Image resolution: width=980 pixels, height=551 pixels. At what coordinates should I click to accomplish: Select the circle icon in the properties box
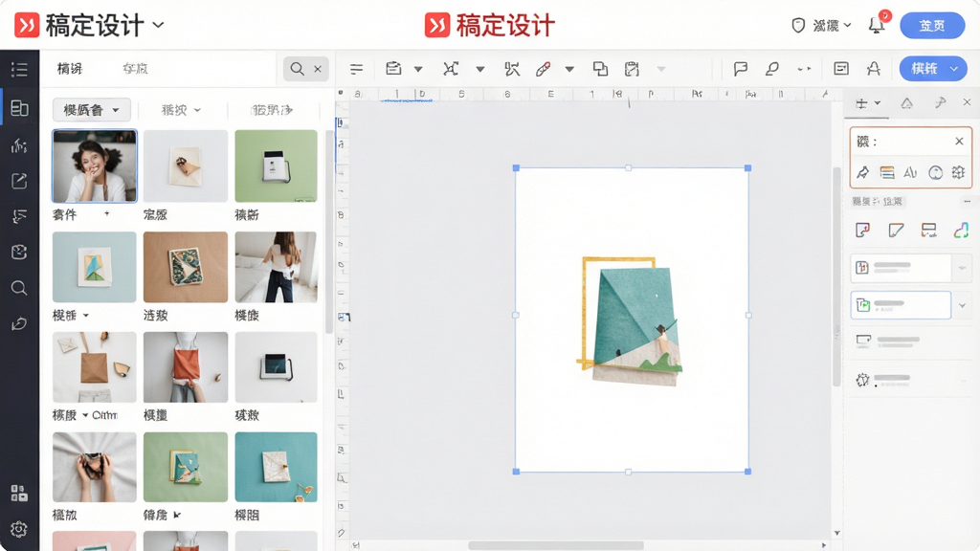[935, 172]
